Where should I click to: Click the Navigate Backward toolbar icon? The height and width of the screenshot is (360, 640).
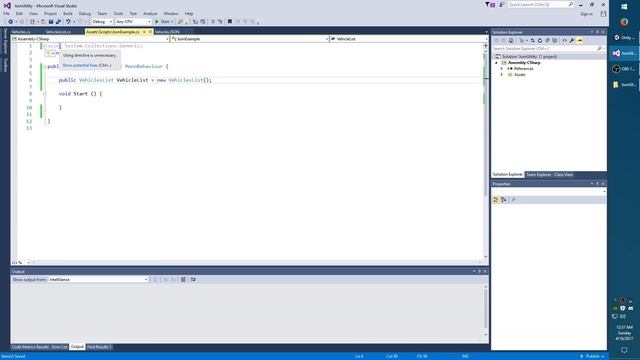pos(10,22)
